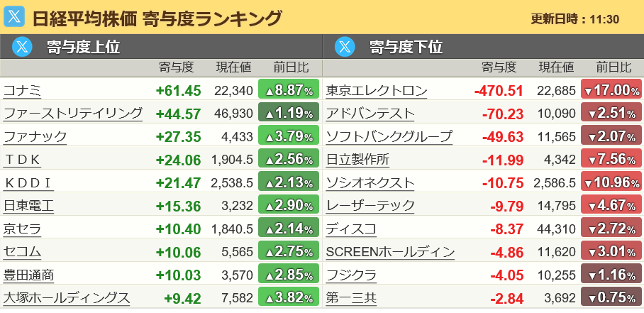The width and height of the screenshot is (644, 313).
Task: Click the 寄与度 column header in 寄与度上位 table
Action: (x=176, y=67)
